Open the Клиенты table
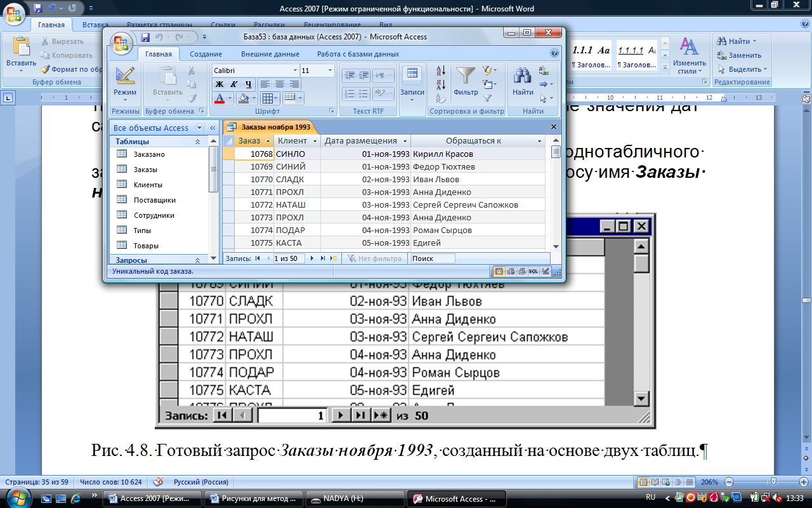812x508 pixels. (x=148, y=185)
